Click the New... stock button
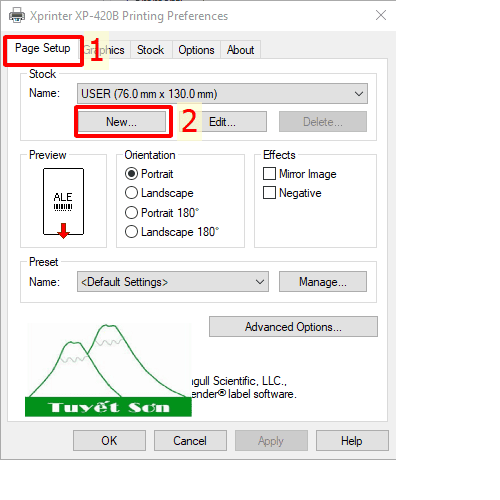This screenshot has height=500, width=500. [122, 122]
